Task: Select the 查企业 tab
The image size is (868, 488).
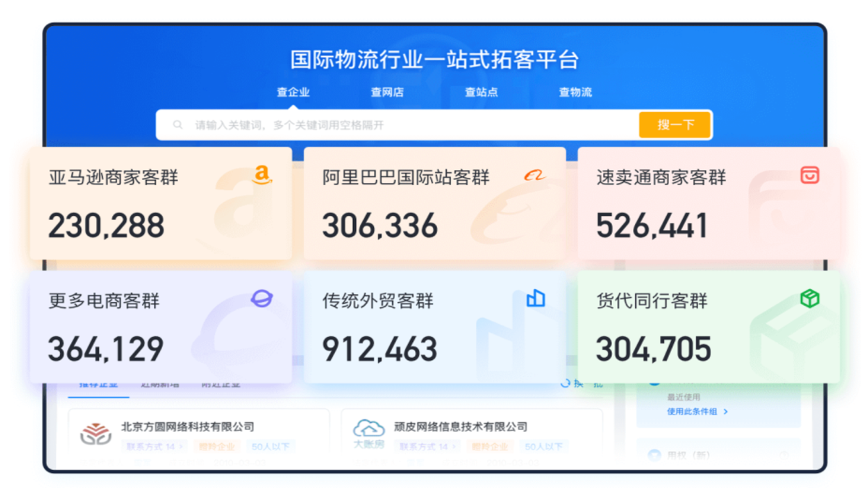Action: pos(293,92)
